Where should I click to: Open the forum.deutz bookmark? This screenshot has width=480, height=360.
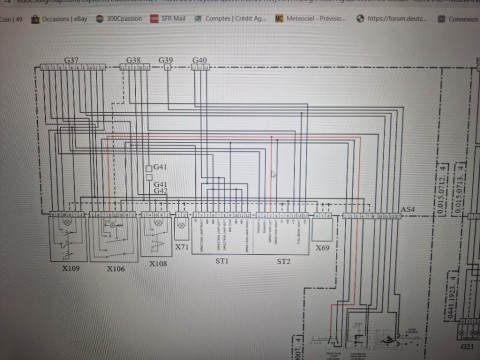click(392, 19)
